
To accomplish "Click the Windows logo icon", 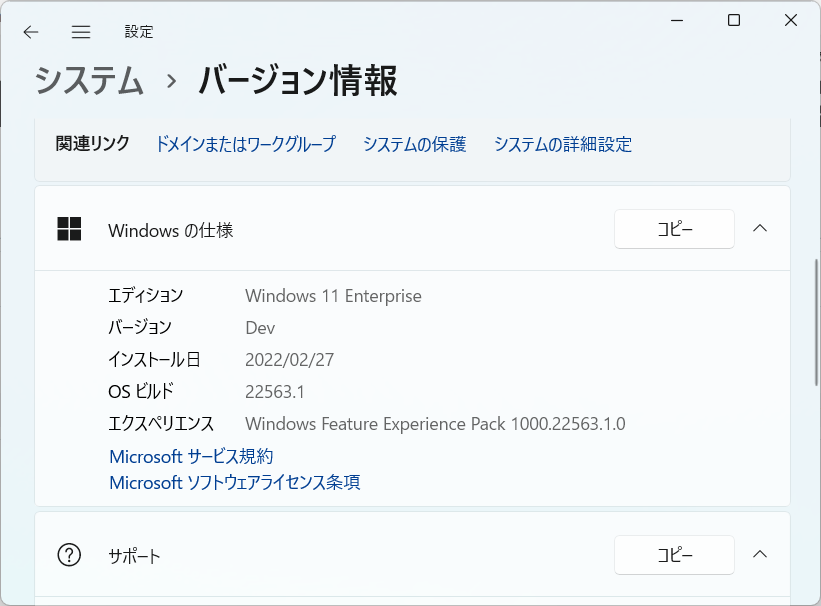I will (x=69, y=229).
